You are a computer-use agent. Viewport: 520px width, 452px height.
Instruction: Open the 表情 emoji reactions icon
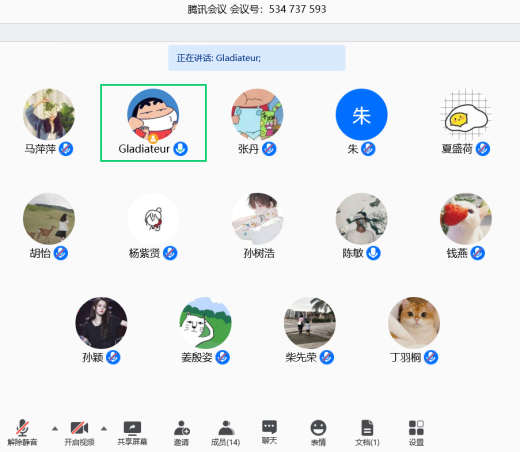pos(318,433)
